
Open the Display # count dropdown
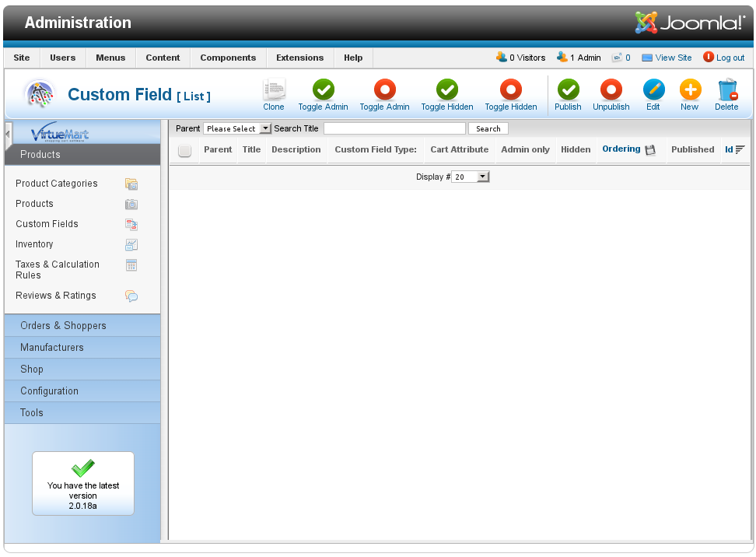[471, 177]
